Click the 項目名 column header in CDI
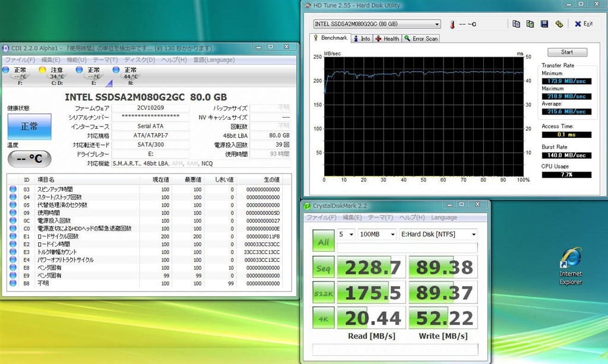Image resolution: width=608 pixels, height=364 pixels. 46,179
